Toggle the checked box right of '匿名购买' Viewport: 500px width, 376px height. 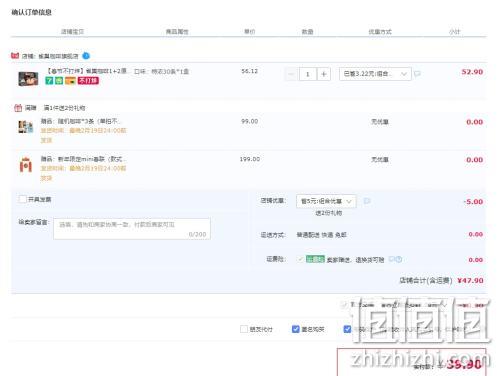click(x=347, y=329)
